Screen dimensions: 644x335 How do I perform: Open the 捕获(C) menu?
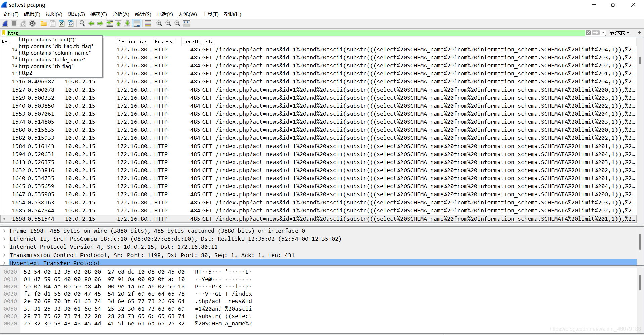(99, 14)
